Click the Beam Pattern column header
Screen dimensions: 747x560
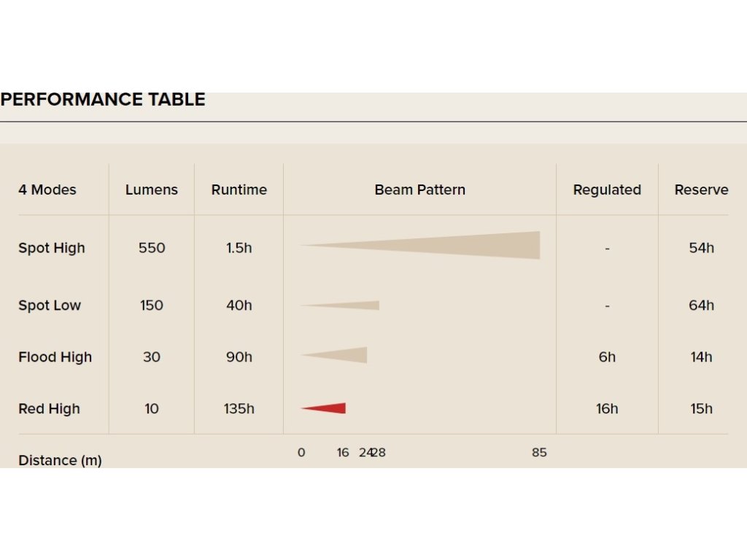coord(420,190)
